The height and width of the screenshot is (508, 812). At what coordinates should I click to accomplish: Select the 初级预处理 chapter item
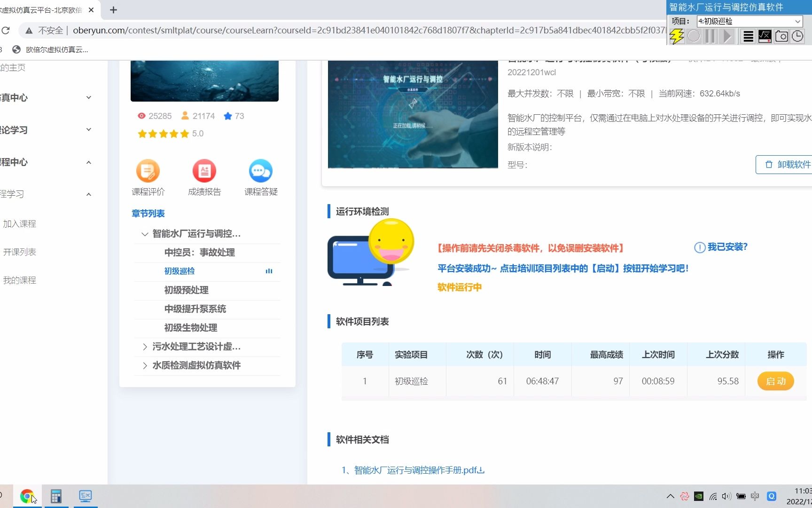186,290
